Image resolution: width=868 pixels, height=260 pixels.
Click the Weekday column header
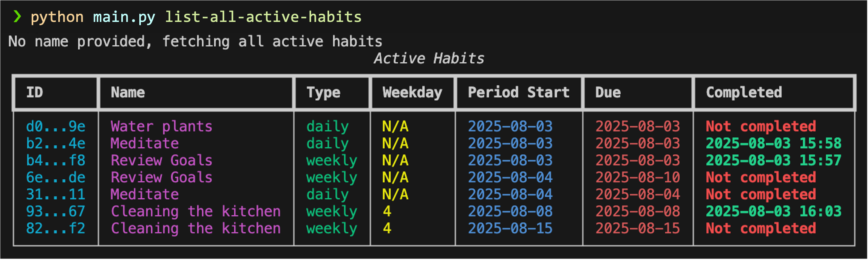[x=412, y=92]
